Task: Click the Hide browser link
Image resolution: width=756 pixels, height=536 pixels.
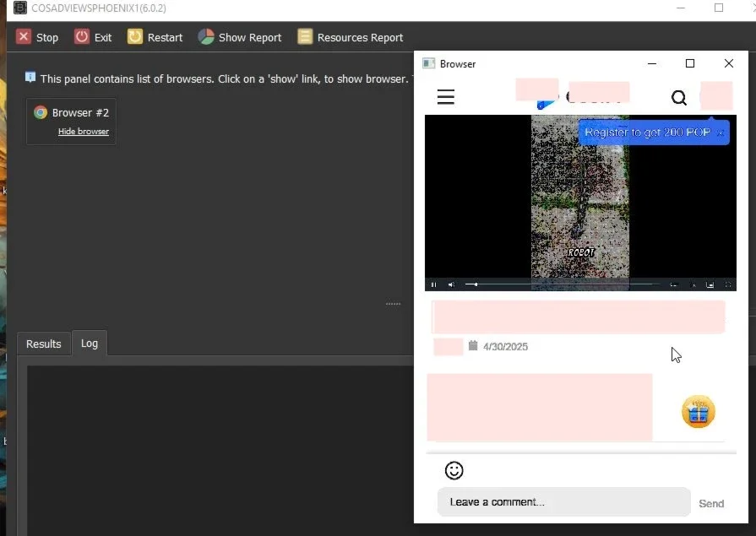Action: coord(84,132)
